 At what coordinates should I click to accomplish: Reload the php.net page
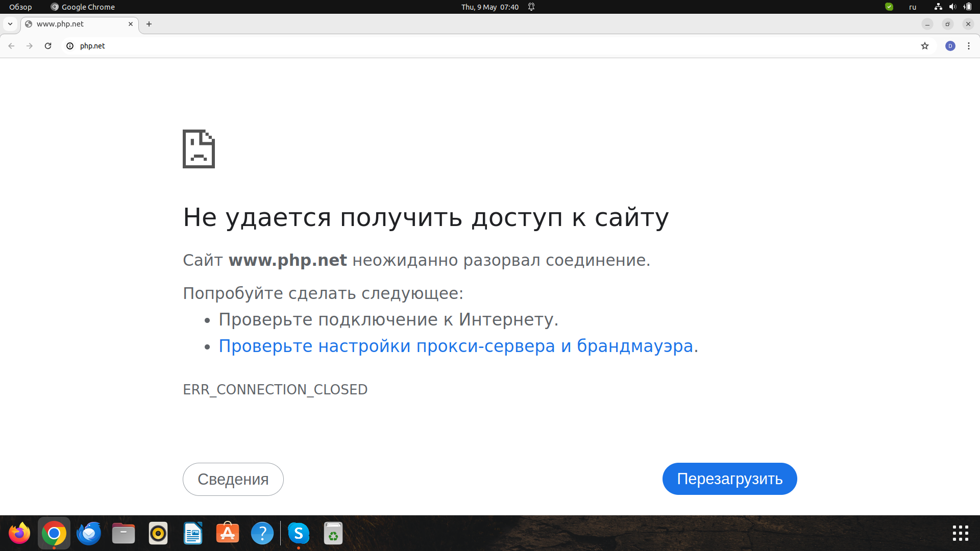pos(48,46)
